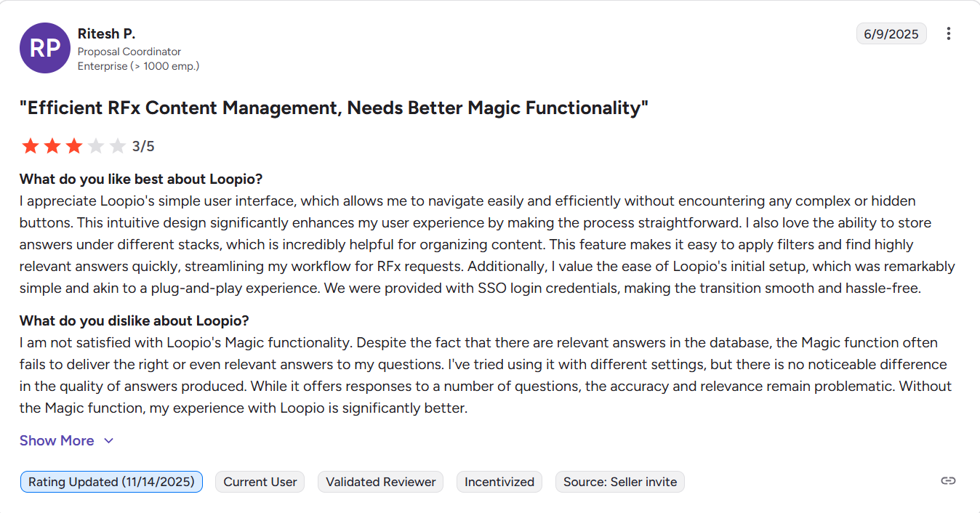980x513 pixels.
Task: Select the Validated Reviewer tag
Action: coord(381,482)
